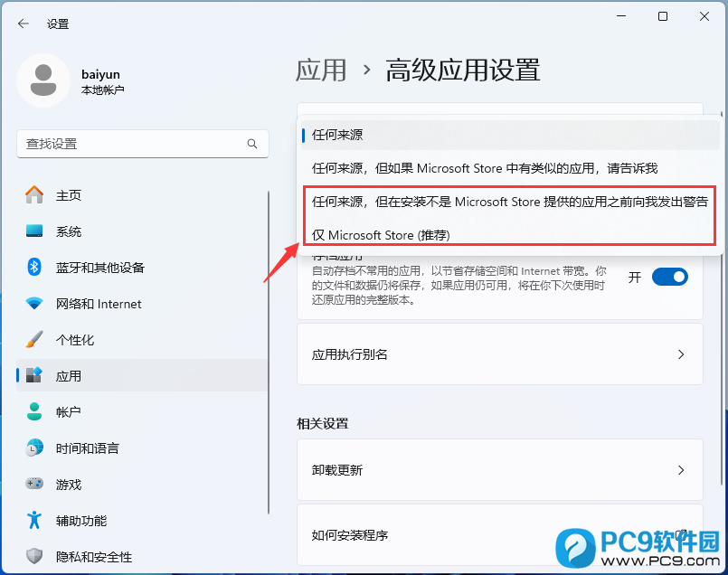Go to 蓝牙和其他设备 settings

click(x=142, y=268)
